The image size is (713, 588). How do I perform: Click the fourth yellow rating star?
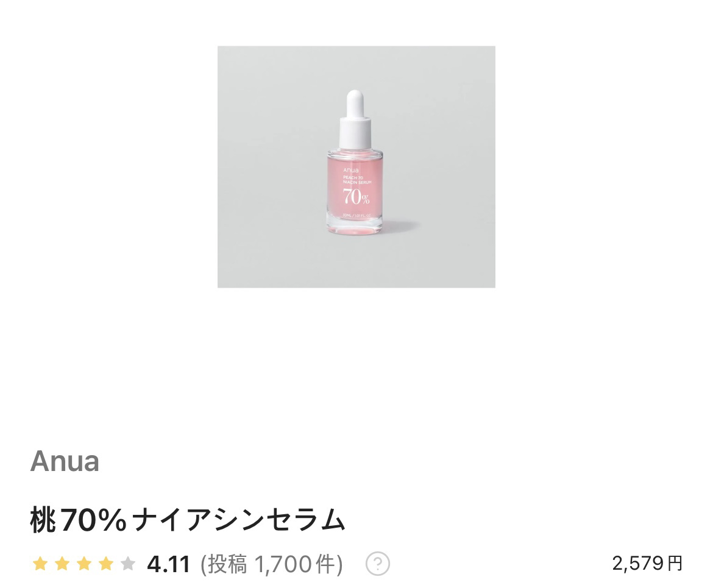tap(105, 564)
